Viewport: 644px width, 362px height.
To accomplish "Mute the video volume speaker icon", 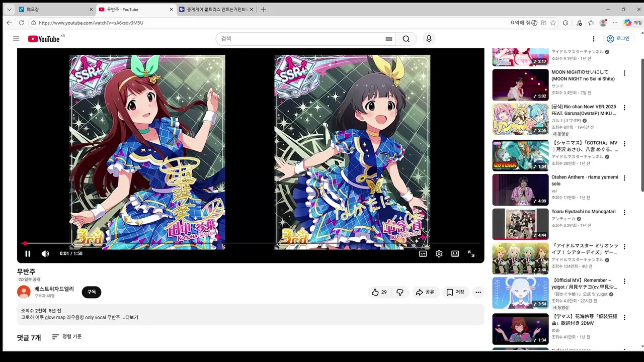I will (x=45, y=254).
